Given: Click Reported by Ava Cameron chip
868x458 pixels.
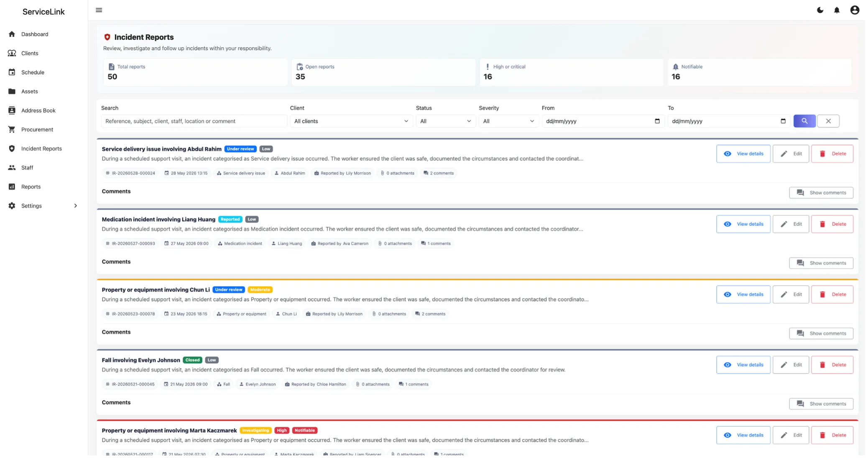Looking at the screenshot, I should tap(340, 243).
